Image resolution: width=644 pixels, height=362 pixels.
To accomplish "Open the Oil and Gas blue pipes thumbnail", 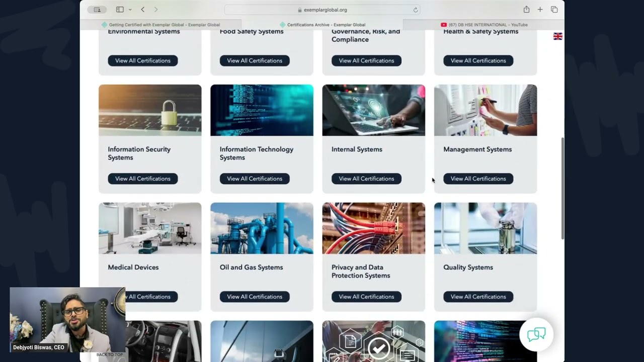I will pos(262,228).
